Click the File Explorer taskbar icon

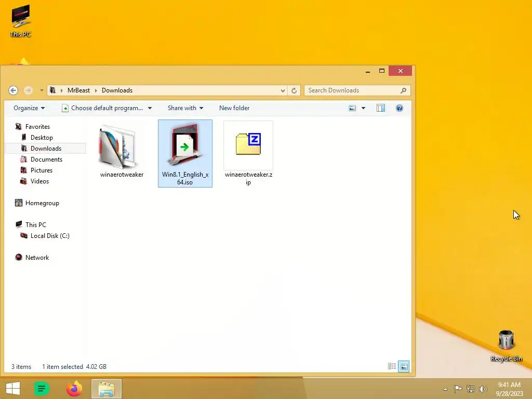(106, 389)
